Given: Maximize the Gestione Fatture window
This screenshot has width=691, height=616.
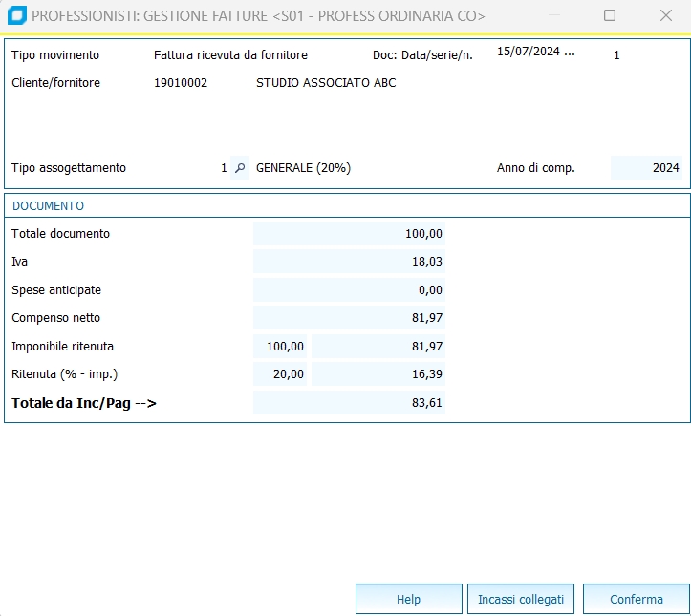Looking at the screenshot, I should [x=610, y=15].
